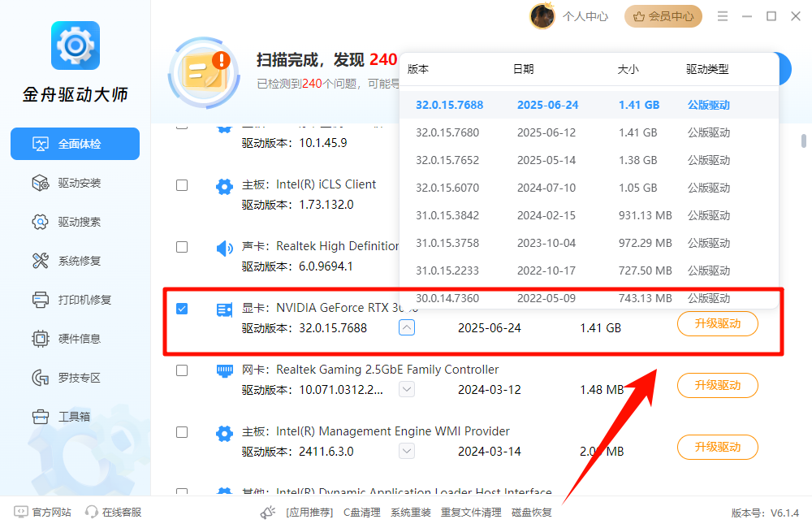Check the 声卡 Realtek High Definition entry

coord(182,247)
